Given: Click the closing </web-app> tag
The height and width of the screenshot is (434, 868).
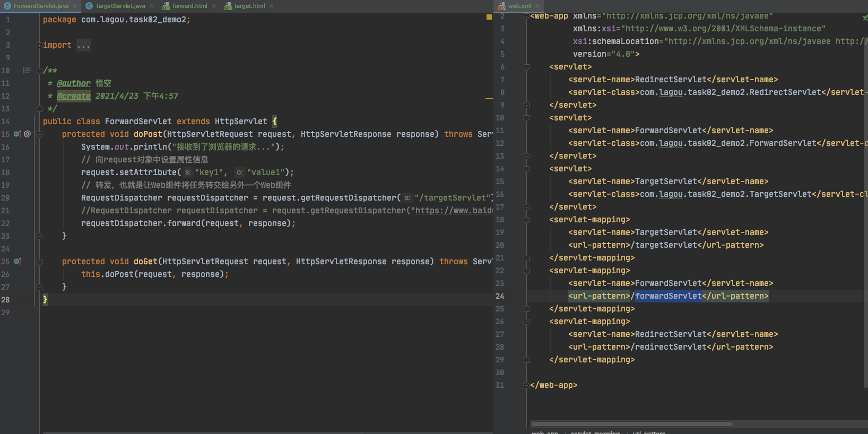Looking at the screenshot, I should pyautogui.click(x=554, y=385).
